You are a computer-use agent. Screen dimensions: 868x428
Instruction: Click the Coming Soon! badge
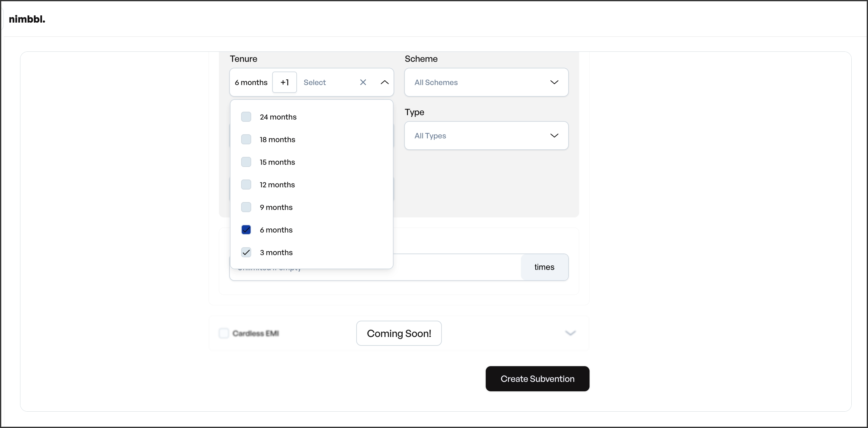pos(399,333)
